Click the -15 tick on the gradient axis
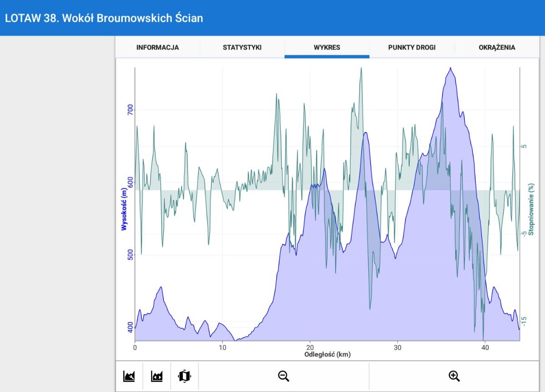The width and height of the screenshot is (545, 392). (x=525, y=321)
